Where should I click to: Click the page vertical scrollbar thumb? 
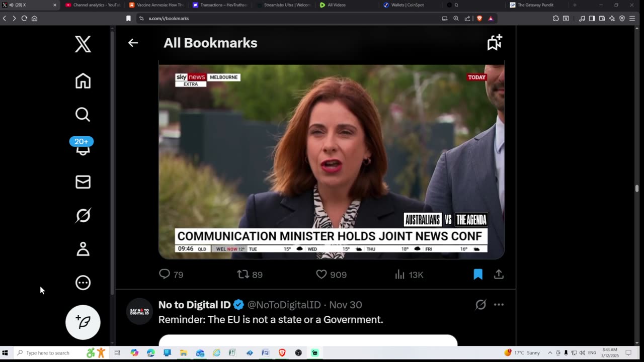636,189
